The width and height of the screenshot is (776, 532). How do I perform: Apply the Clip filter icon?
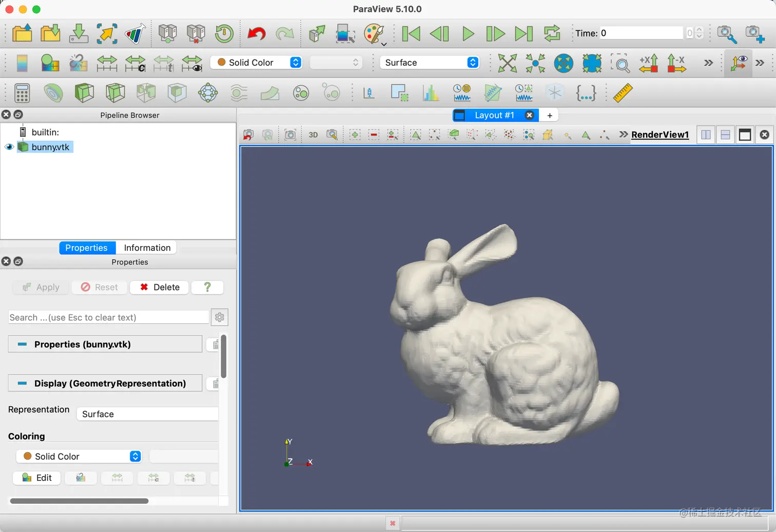[x=84, y=93]
